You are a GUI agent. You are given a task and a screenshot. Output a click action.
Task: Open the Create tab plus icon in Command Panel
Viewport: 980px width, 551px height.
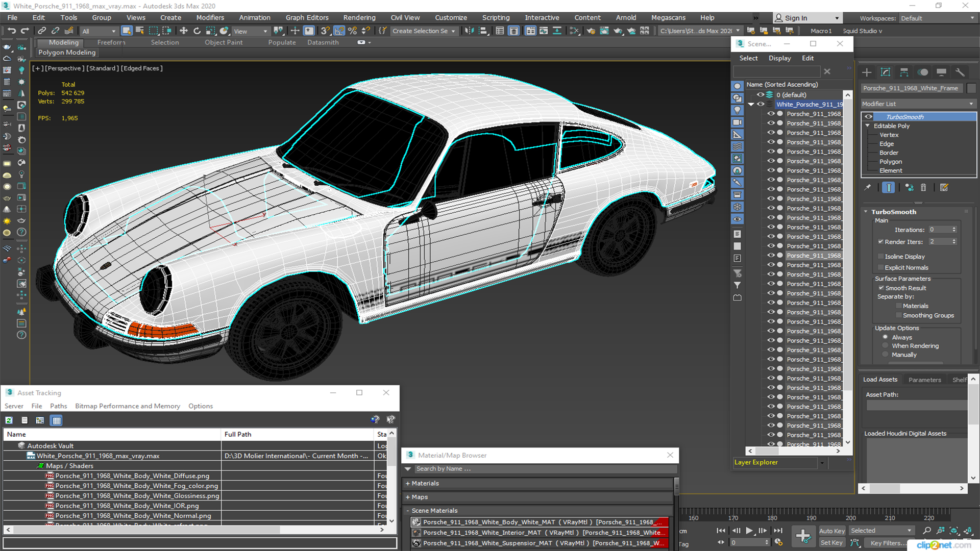click(x=867, y=72)
